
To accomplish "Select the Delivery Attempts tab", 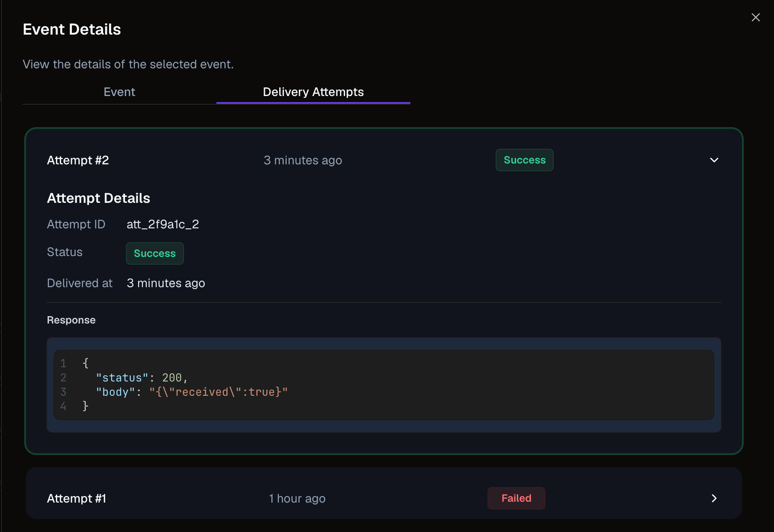I will (x=313, y=92).
